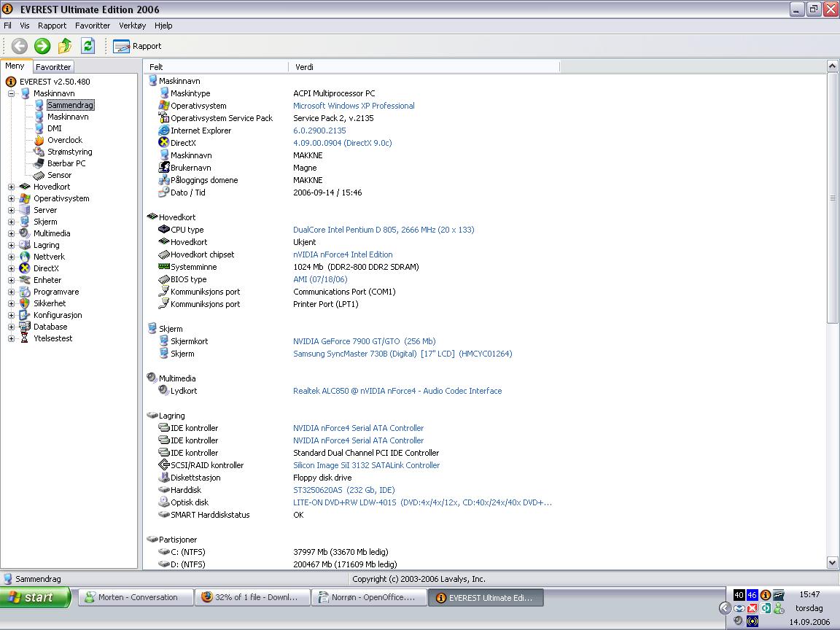Image resolution: width=840 pixels, height=630 pixels.
Task: Click the Ytelsestest hourglass icon in tree
Action: point(25,338)
